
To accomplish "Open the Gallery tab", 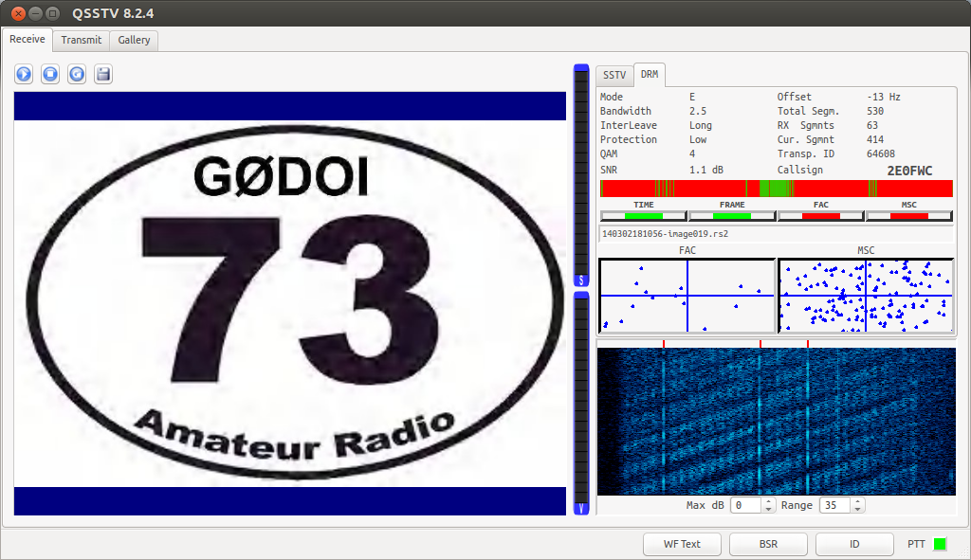I will (x=133, y=40).
